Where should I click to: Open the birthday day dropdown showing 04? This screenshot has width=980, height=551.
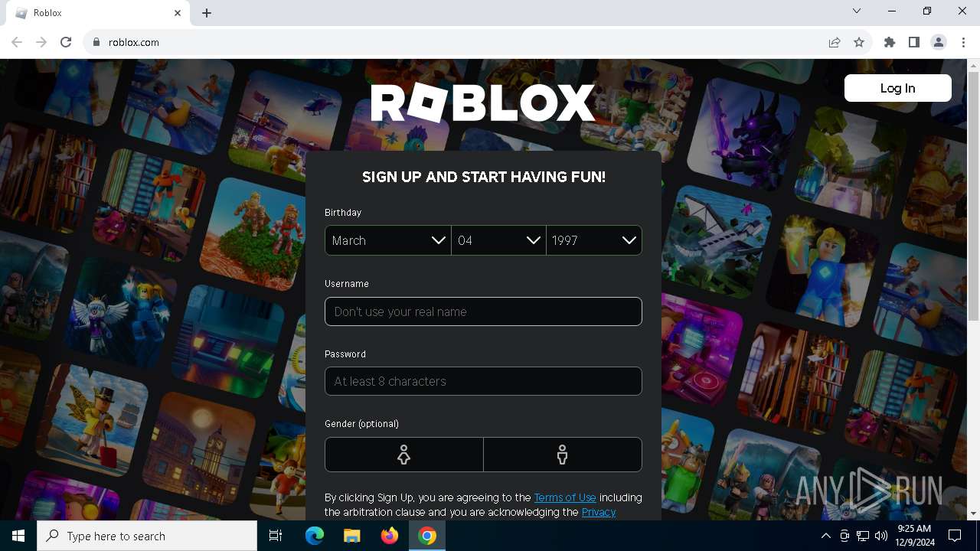tap(498, 240)
